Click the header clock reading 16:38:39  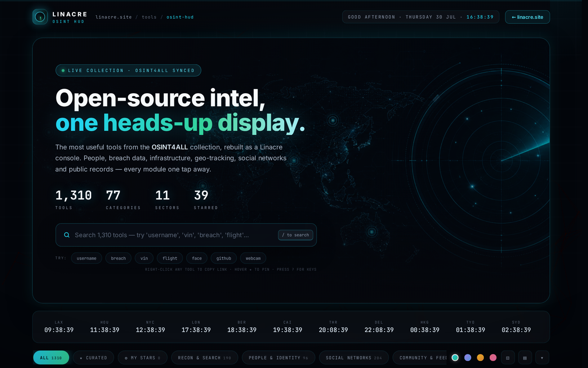(480, 17)
